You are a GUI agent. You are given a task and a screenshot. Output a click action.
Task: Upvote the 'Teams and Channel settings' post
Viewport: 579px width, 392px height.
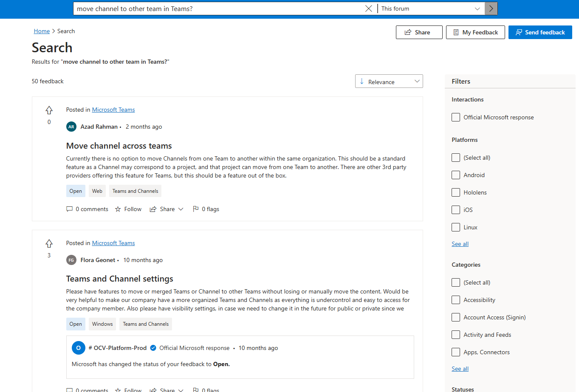pos(49,244)
